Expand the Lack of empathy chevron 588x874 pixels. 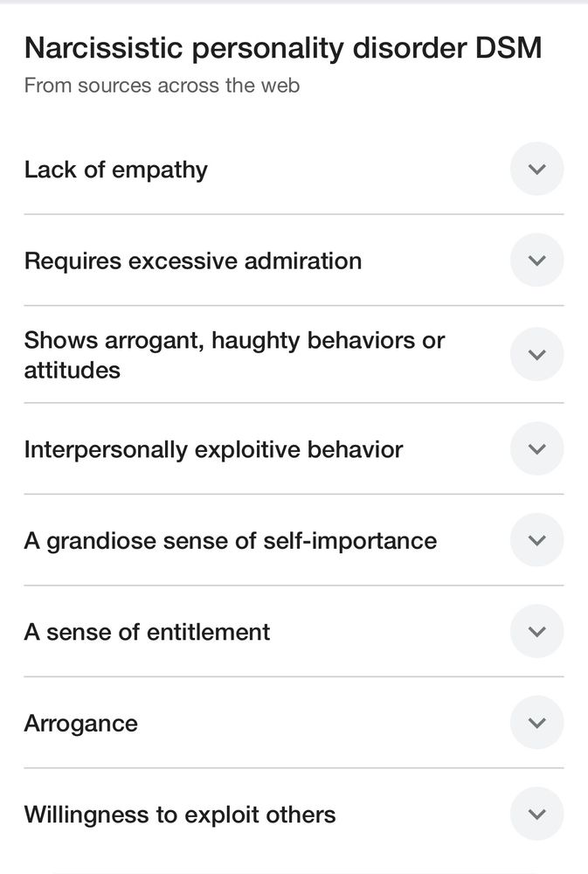tap(536, 169)
